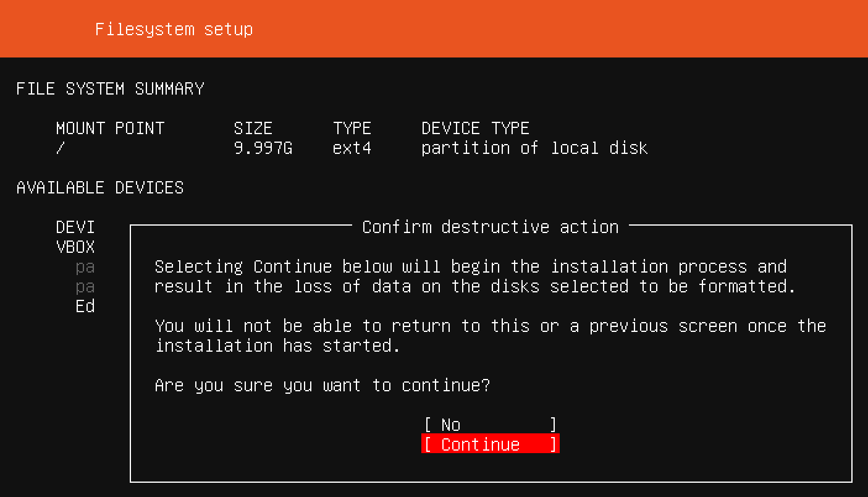Select the SIZE column header
868x497 pixels.
[x=253, y=128]
